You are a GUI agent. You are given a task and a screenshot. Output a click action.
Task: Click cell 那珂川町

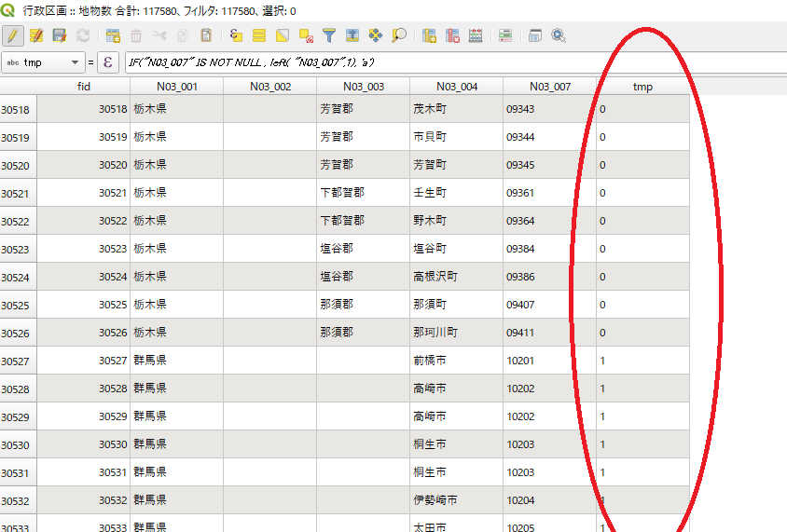click(x=457, y=333)
